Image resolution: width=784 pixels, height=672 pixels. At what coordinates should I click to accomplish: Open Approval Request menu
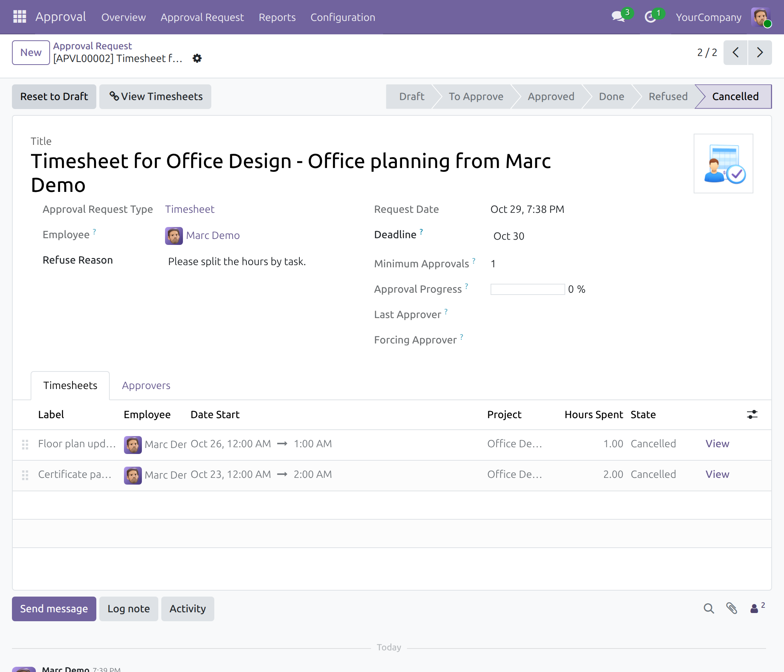pos(202,17)
